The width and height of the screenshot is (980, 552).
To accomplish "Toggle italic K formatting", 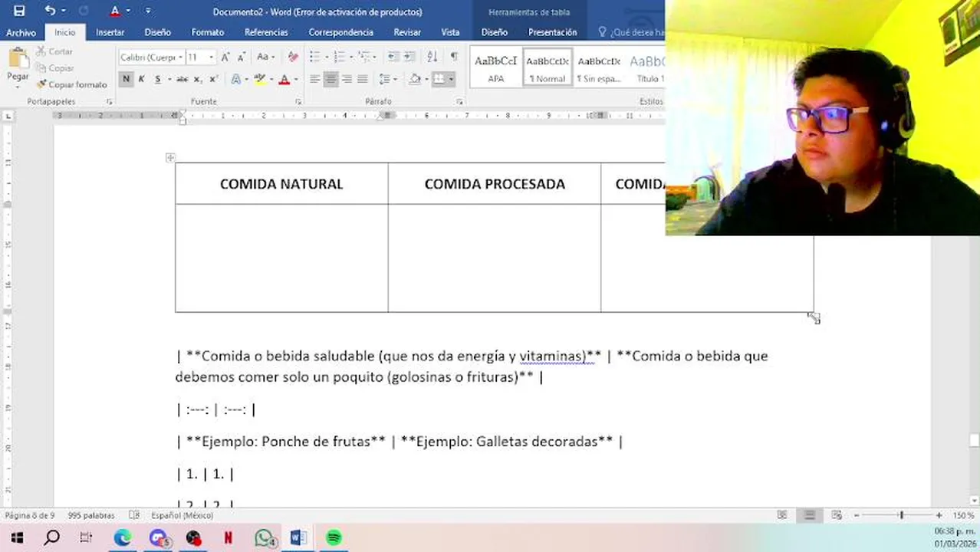I will coord(141,79).
